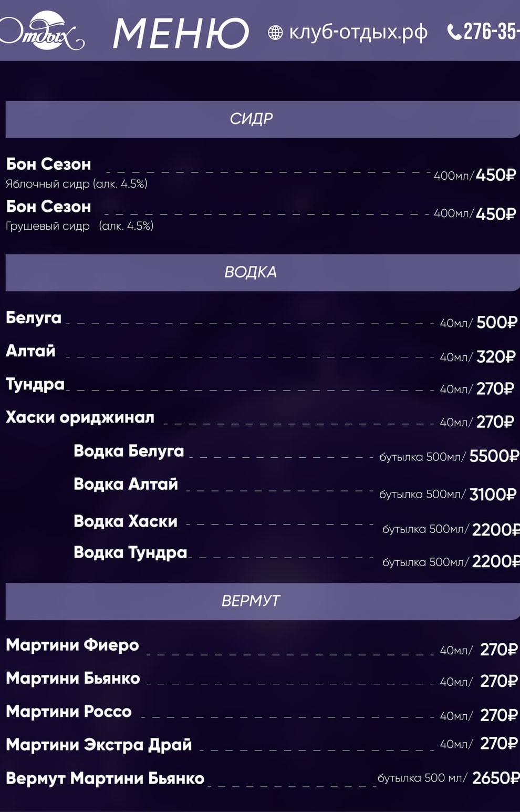Click the 3100₽ price for Водка Алтай

(x=492, y=495)
